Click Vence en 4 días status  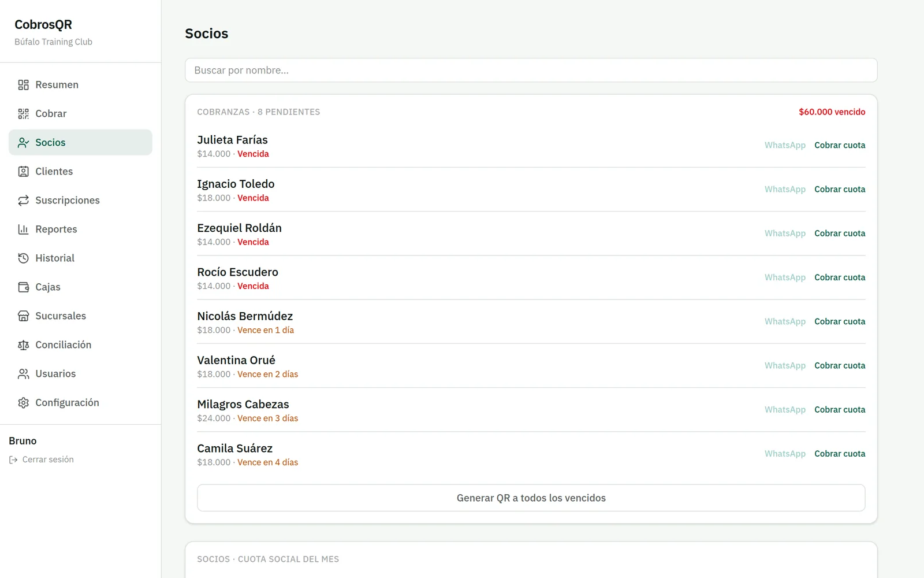(x=268, y=462)
